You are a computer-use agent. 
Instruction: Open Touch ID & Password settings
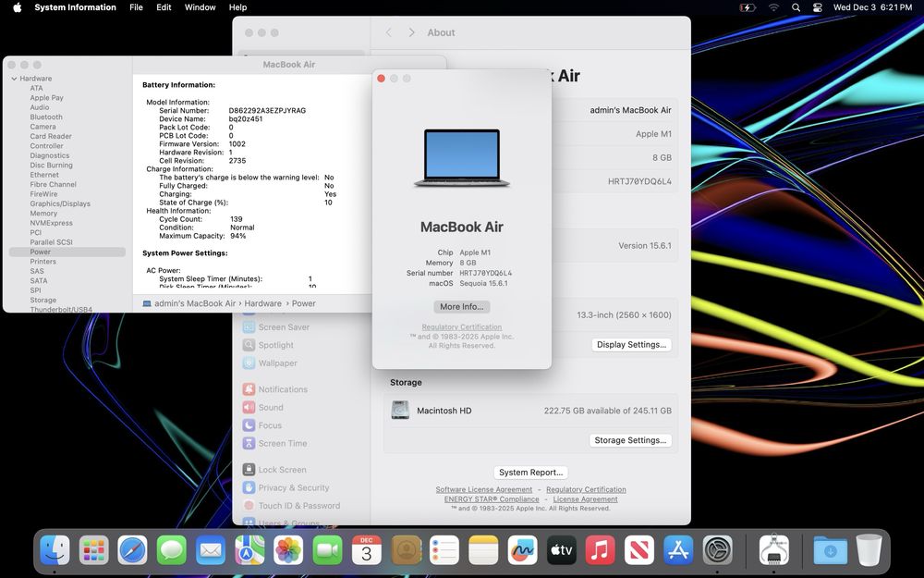[291, 506]
